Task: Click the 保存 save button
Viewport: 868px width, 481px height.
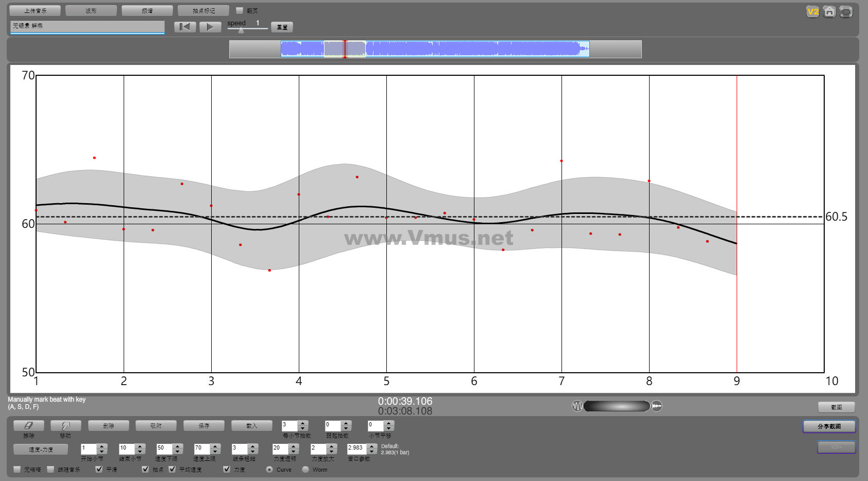Action: click(203, 426)
